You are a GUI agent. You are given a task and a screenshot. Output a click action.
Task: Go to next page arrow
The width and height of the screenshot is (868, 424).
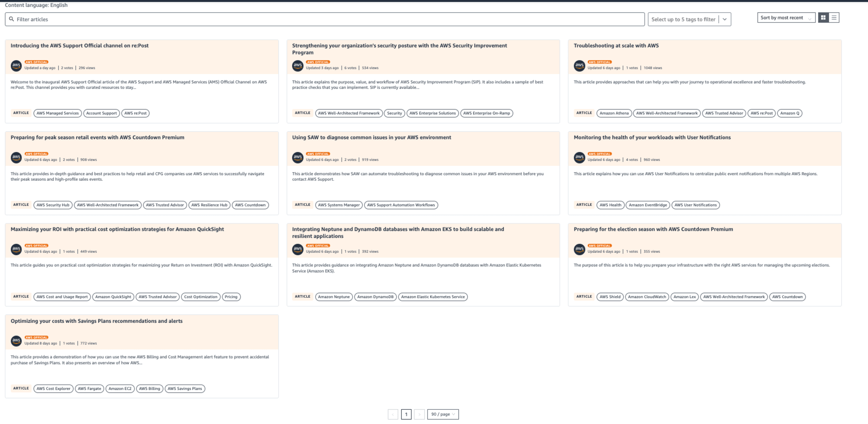(419, 414)
